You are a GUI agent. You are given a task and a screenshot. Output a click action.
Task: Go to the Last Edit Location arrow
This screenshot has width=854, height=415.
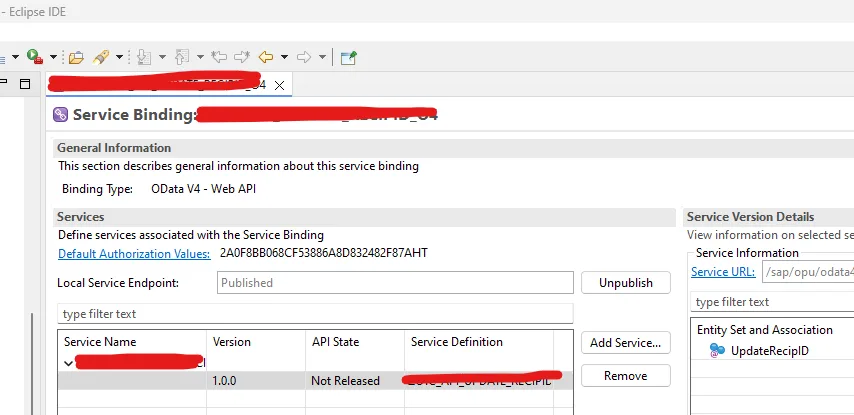[219, 57]
